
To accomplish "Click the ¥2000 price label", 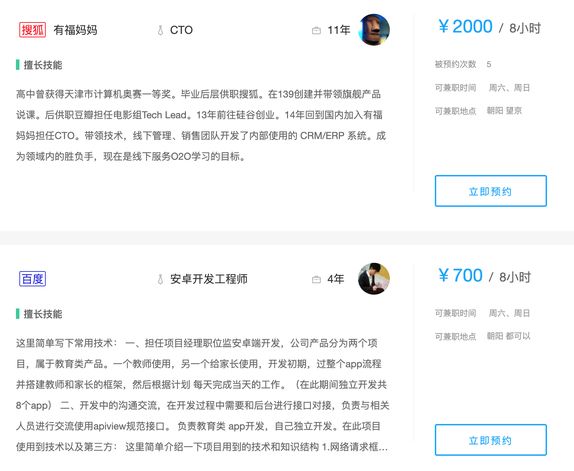I will click(465, 26).
